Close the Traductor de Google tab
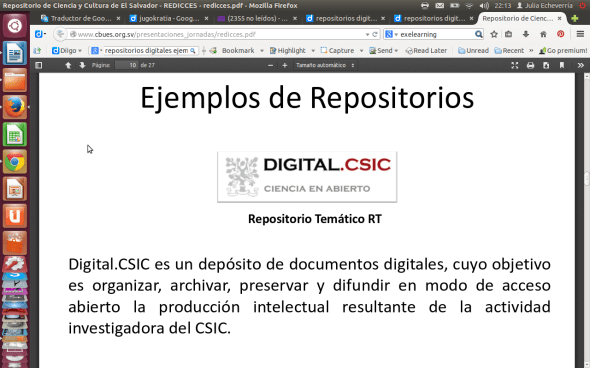This screenshot has width=590, height=368. tap(119, 18)
